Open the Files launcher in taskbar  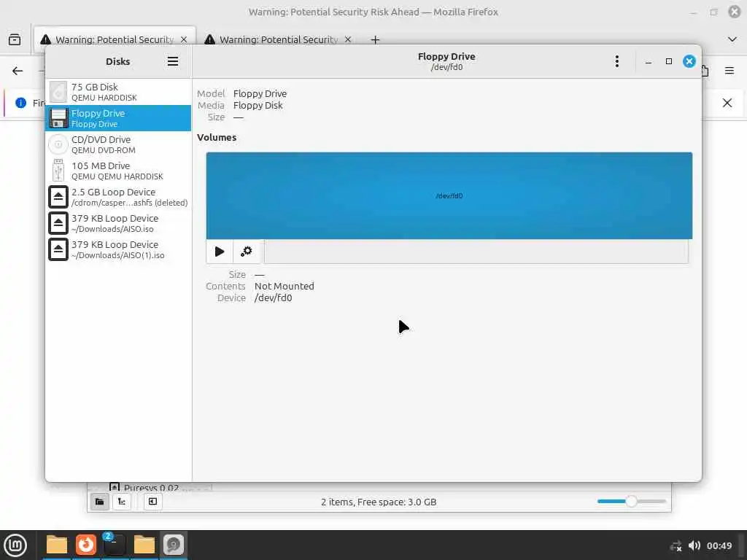[x=57, y=545]
